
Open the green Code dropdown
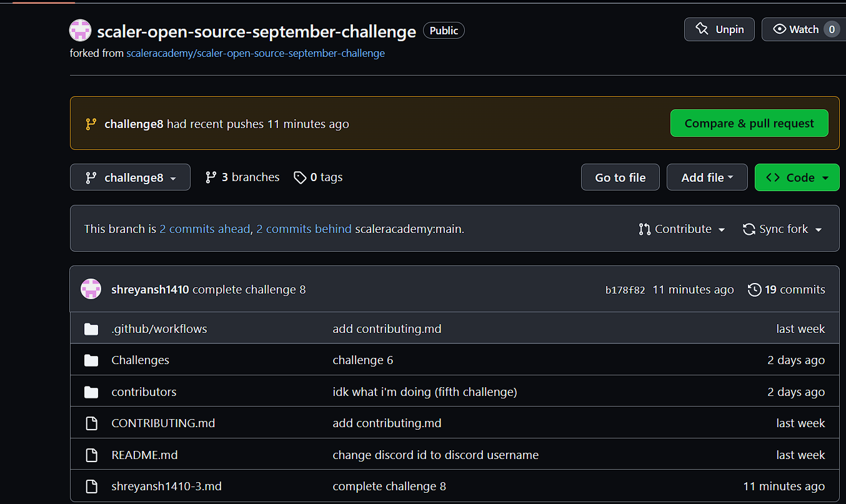[797, 177]
